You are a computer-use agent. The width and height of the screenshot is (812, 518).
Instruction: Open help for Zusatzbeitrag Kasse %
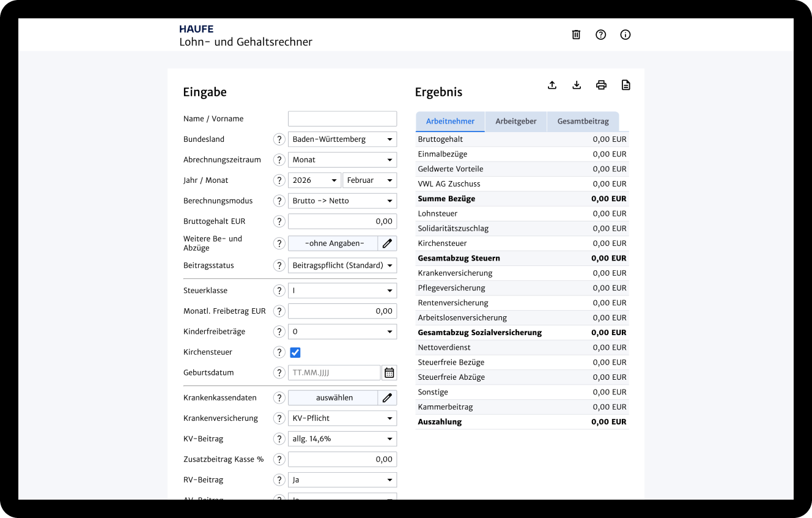tap(279, 459)
